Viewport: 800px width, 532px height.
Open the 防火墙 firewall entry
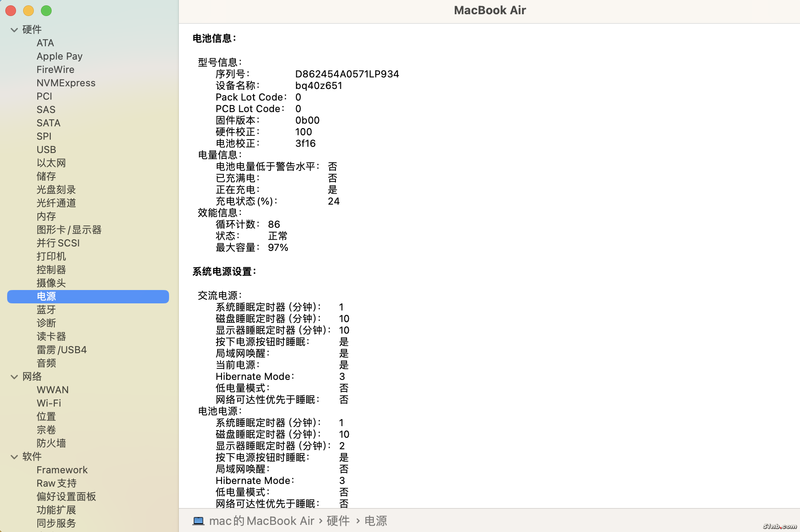click(x=51, y=443)
